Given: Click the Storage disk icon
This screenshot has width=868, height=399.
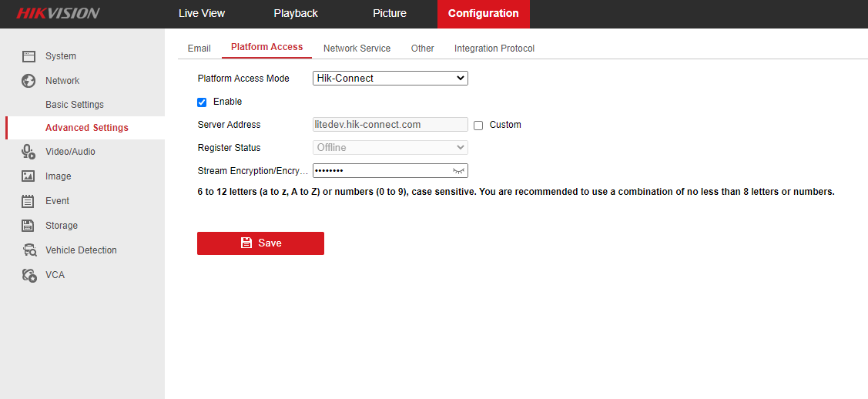Looking at the screenshot, I should (x=28, y=226).
